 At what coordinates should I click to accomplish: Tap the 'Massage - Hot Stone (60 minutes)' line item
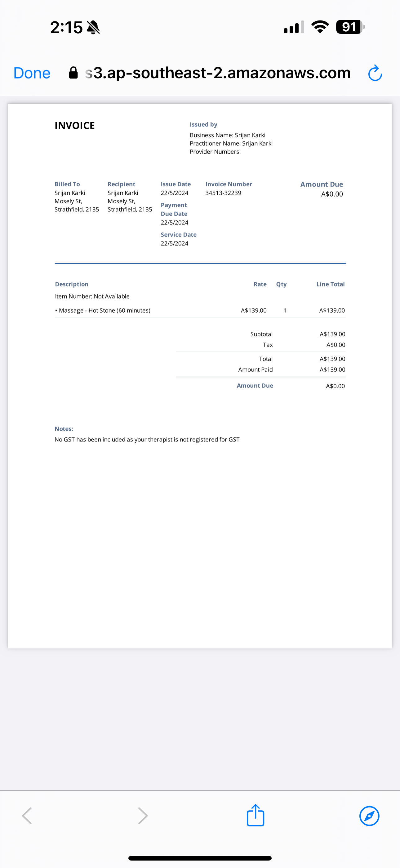click(x=103, y=310)
